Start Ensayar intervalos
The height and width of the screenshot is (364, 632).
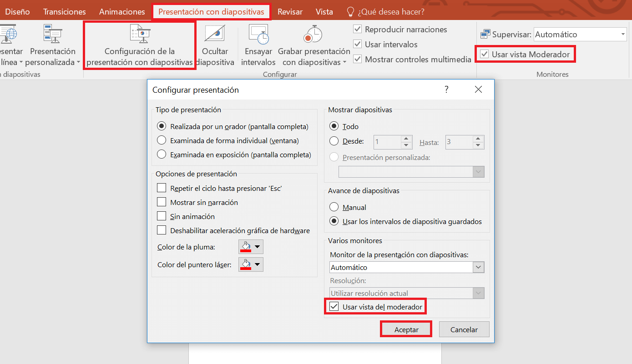click(258, 45)
